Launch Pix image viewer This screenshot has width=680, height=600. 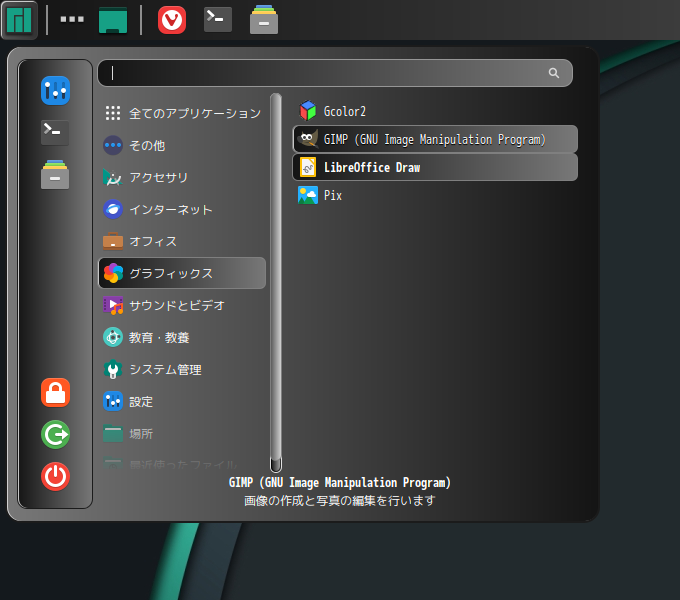pyautogui.click(x=435, y=195)
